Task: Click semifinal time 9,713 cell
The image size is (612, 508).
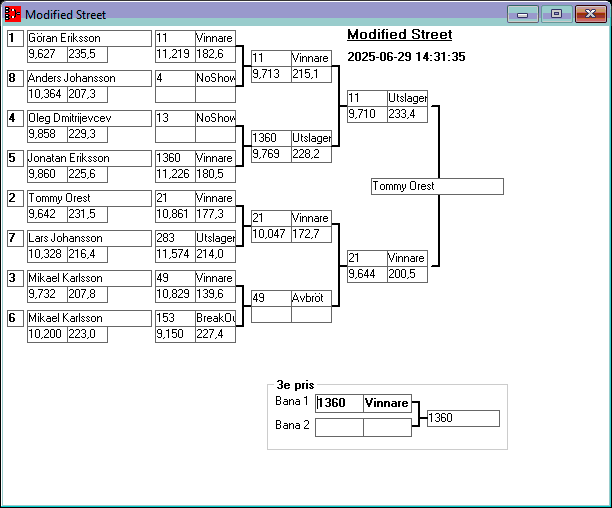Action: coord(271,74)
